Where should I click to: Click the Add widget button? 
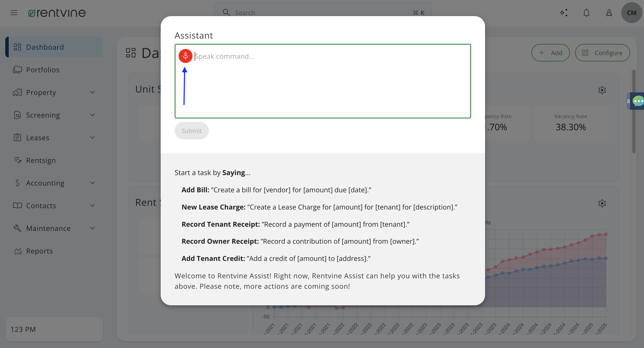[550, 53]
